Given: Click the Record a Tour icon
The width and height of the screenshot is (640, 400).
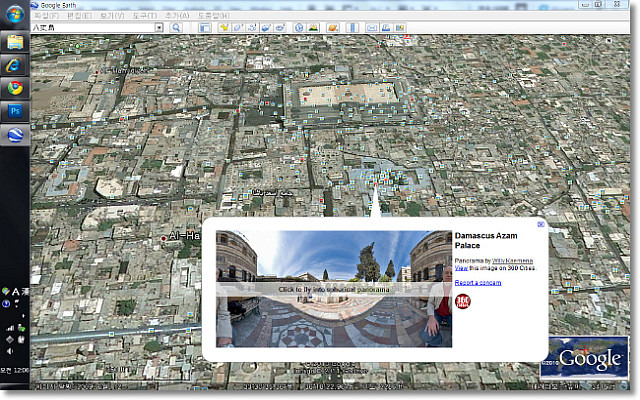Looking at the screenshot, I should click(x=280, y=27).
